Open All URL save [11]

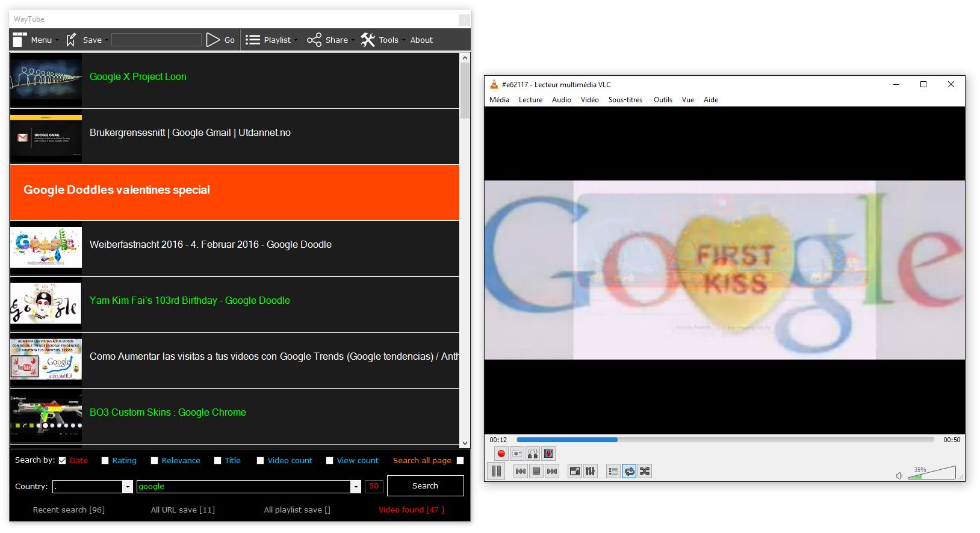pos(182,510)
